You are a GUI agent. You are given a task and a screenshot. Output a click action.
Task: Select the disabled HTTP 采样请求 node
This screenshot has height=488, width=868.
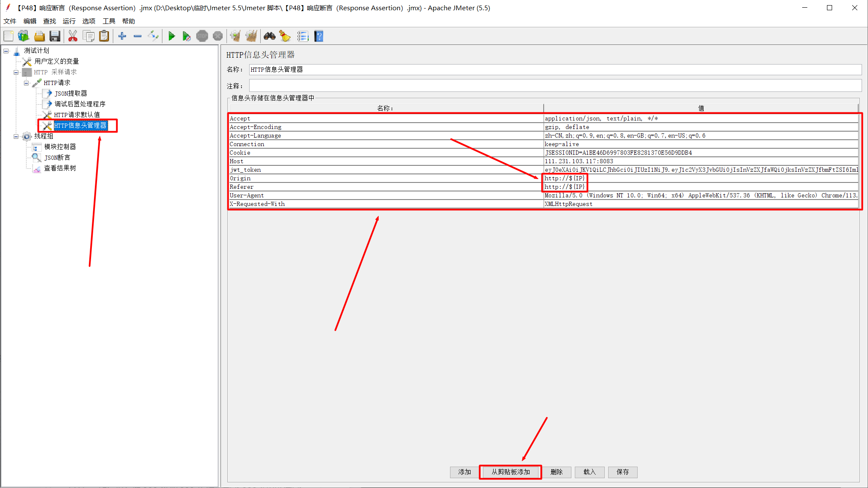55,72
